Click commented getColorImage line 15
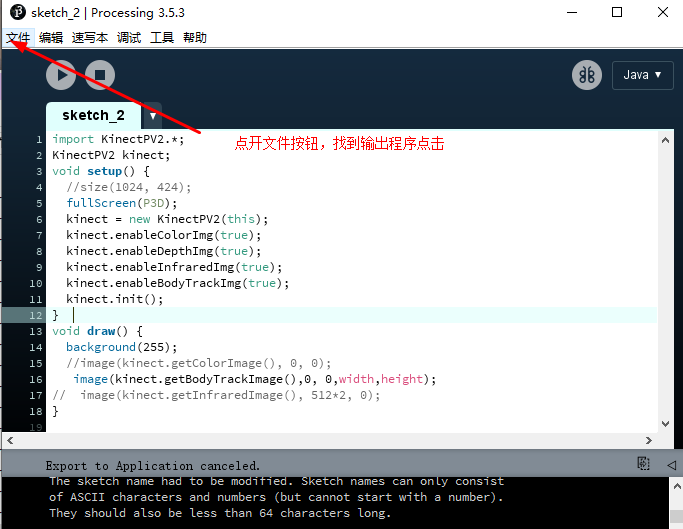Image resolution: width=683 pixels, height=529 pixels. point(199,363)
